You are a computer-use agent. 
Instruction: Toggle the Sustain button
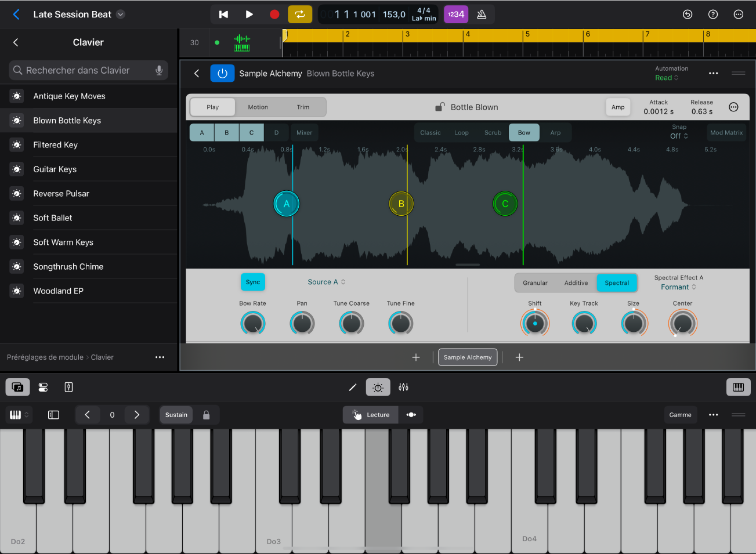[x=176, y=415]
